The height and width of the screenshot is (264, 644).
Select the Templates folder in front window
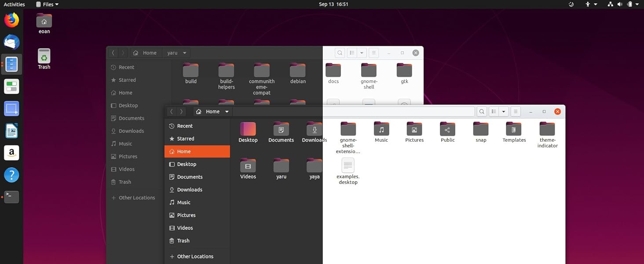[514, 132]
